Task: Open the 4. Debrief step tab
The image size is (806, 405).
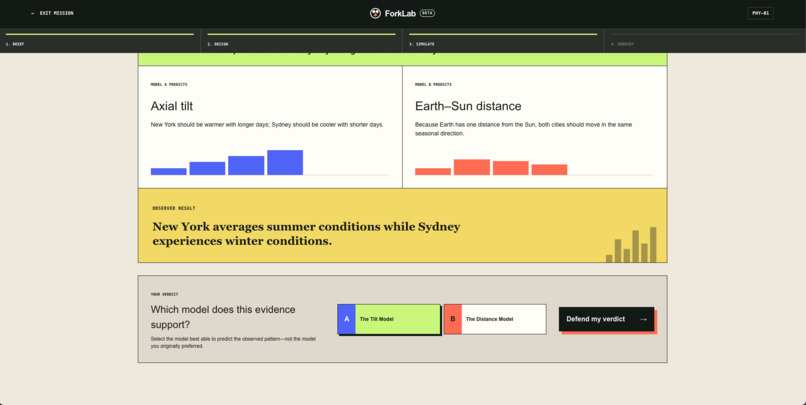Action: [x=705, y=41]
